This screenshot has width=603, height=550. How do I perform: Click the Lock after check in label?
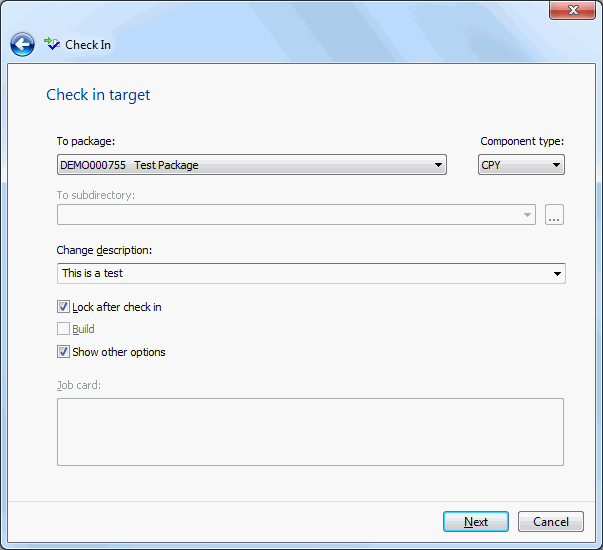(x=117, y=307)
